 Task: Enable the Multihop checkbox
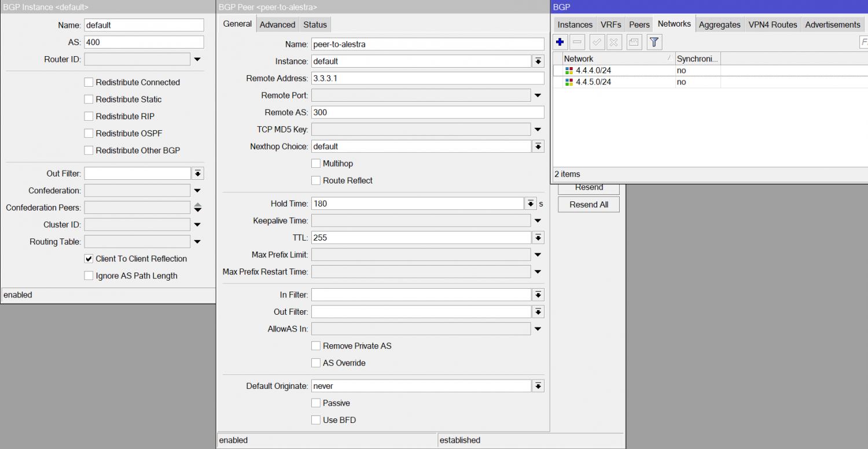pos(316,164)
